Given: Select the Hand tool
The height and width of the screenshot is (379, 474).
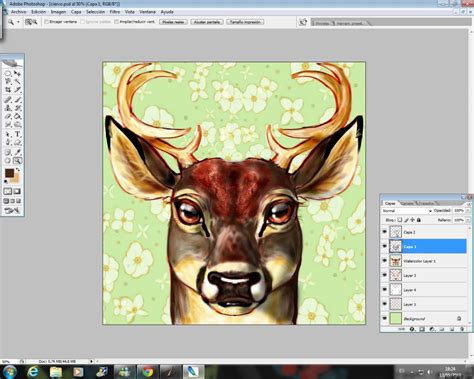Looking at the screenshot, I should (8, 161).
